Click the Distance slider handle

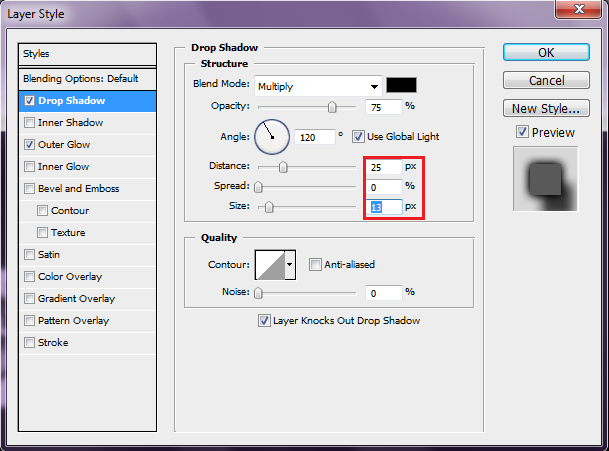[x=283, y=167]
